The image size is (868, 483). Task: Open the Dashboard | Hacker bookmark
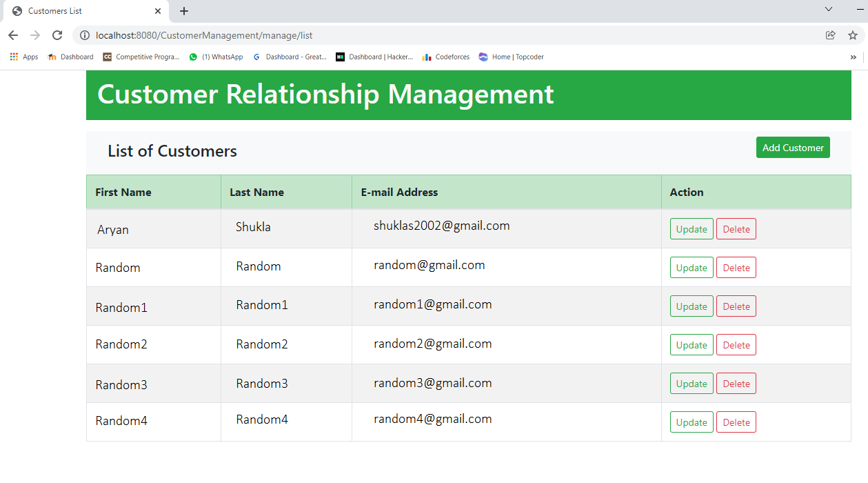pos(374,57)
